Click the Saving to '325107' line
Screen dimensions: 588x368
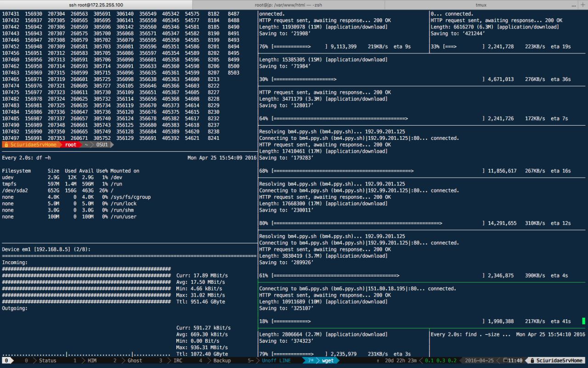tap(286, 308)
